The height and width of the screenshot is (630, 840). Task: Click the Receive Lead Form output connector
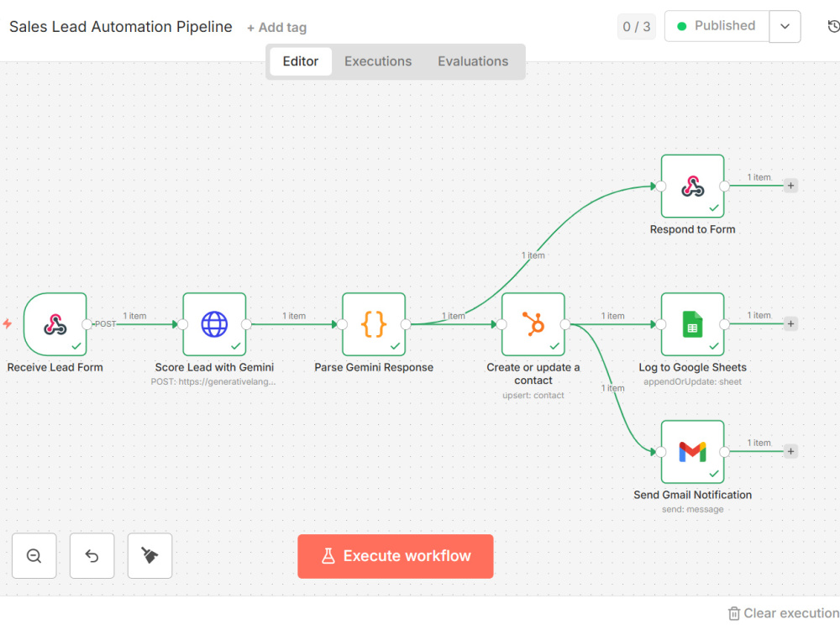(x=87, y=324)
